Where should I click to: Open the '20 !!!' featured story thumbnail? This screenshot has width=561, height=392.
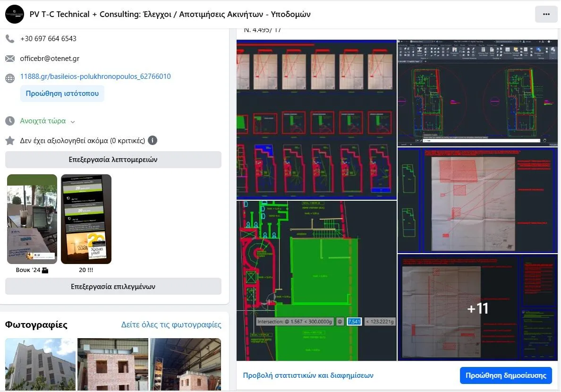tap(86, 219)
